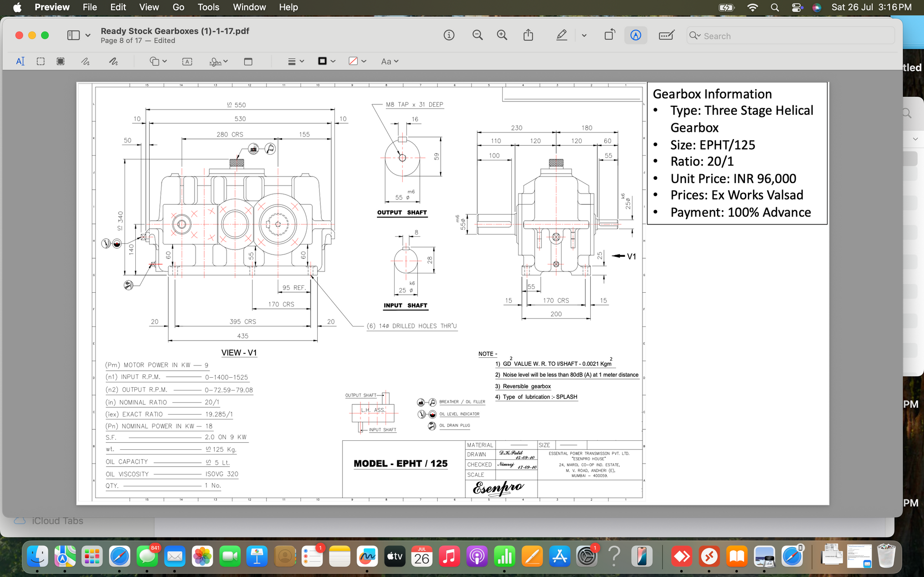Open the Apple menu
Image resolution: width=924 pixels, height=577 pixels.
[17, 7]
